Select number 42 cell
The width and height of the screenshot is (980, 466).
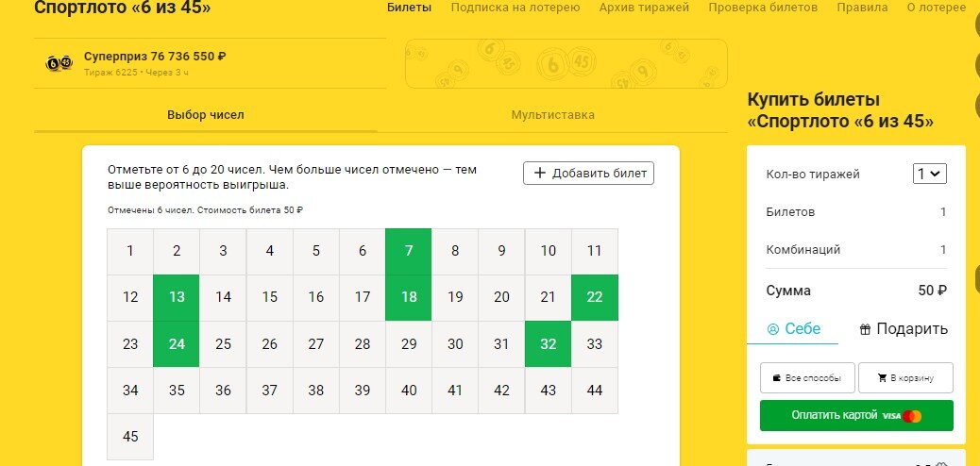tap(501, 391)
